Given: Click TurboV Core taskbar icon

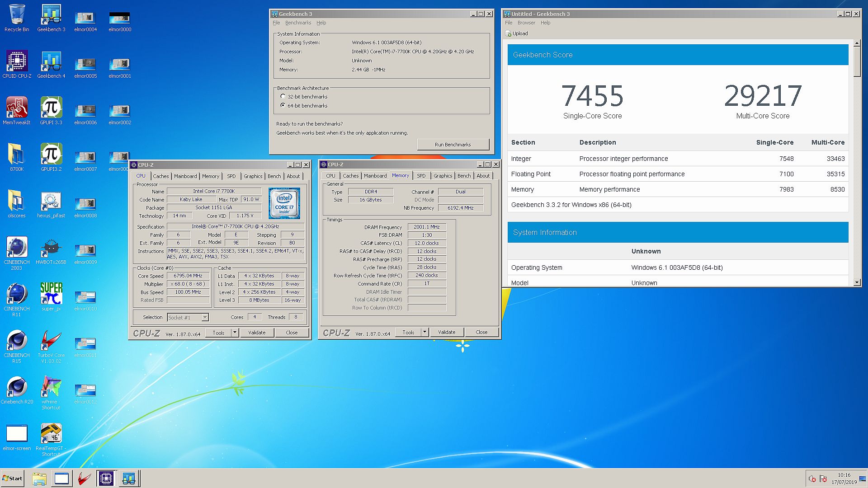Looking at the screenshot, I should 84,479.
